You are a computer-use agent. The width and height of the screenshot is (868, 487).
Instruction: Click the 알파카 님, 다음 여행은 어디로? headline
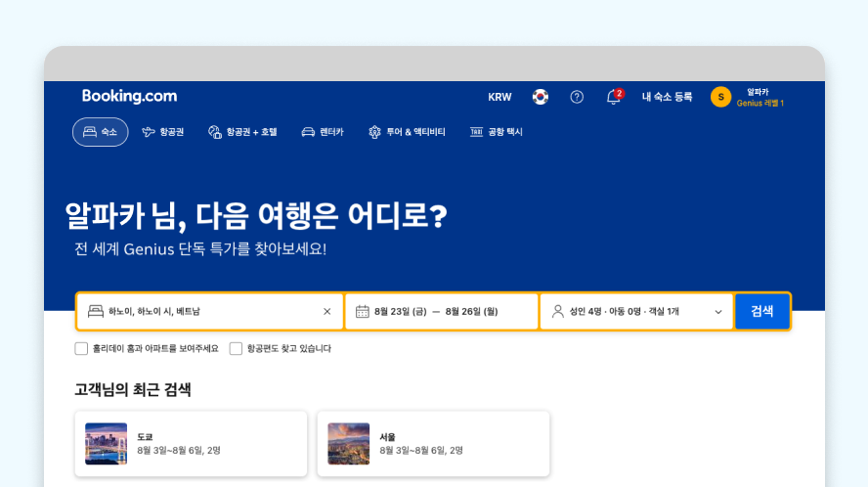[256, 215]
